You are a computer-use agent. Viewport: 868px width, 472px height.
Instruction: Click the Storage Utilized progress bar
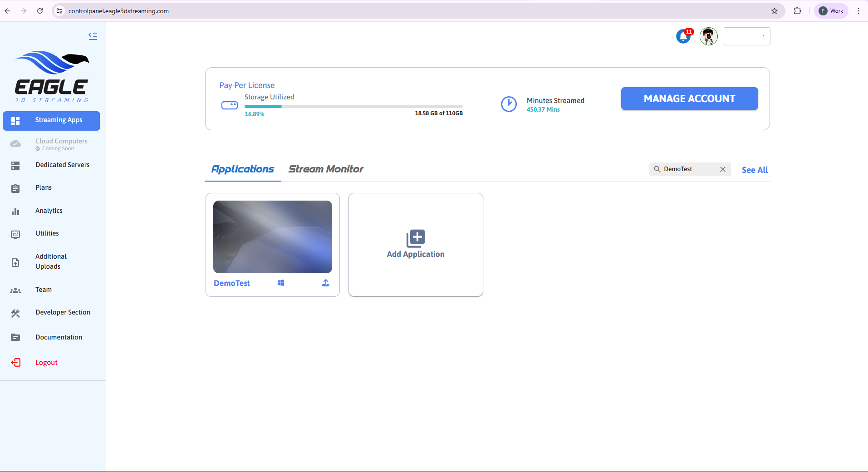pyautogui.click(x=353, y=106)
